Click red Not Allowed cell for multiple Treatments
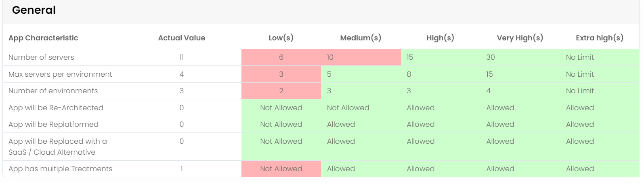The width and height of the screenshot is (644, 189). 281,169
